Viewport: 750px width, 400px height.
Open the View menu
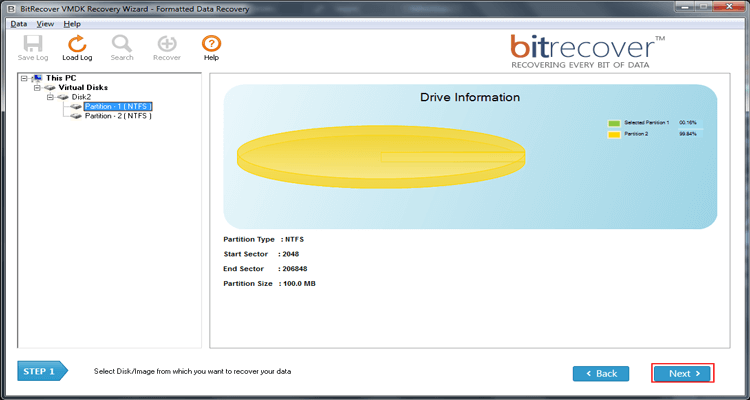[45, 24]
